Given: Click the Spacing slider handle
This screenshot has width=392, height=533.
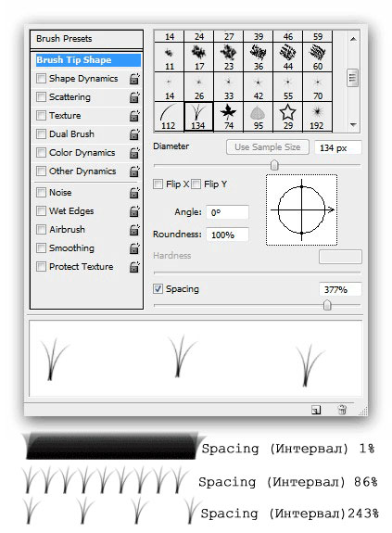Looking at the screenshot, I should 327,305.
